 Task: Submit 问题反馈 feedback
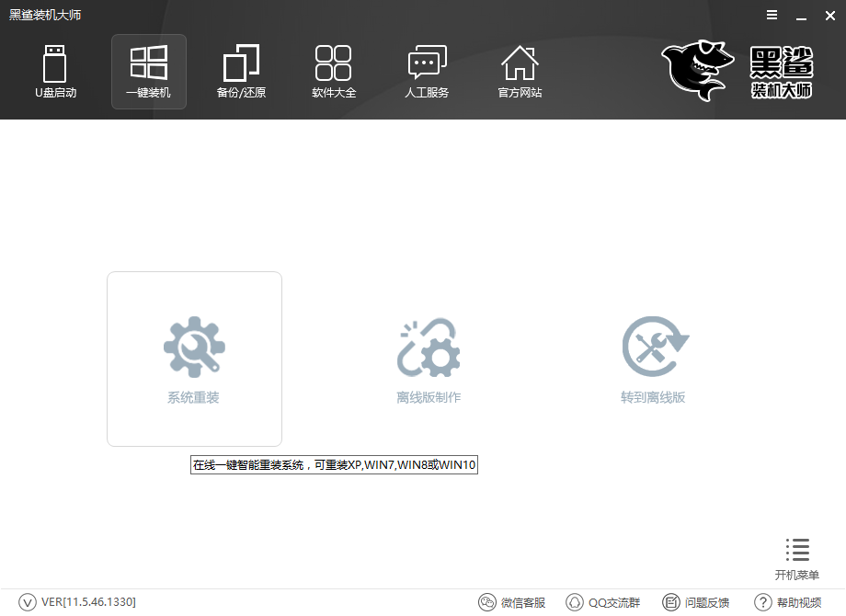pos(694,602)
